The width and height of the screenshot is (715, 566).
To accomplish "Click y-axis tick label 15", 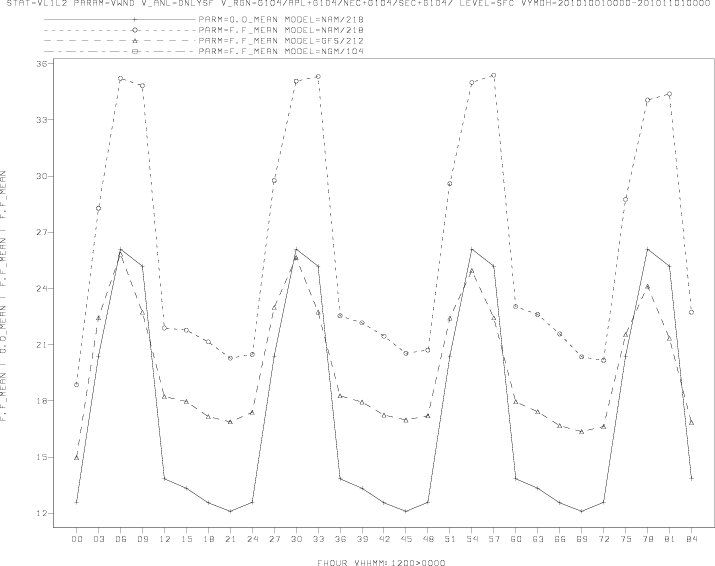I will click(x=41, y=457).
